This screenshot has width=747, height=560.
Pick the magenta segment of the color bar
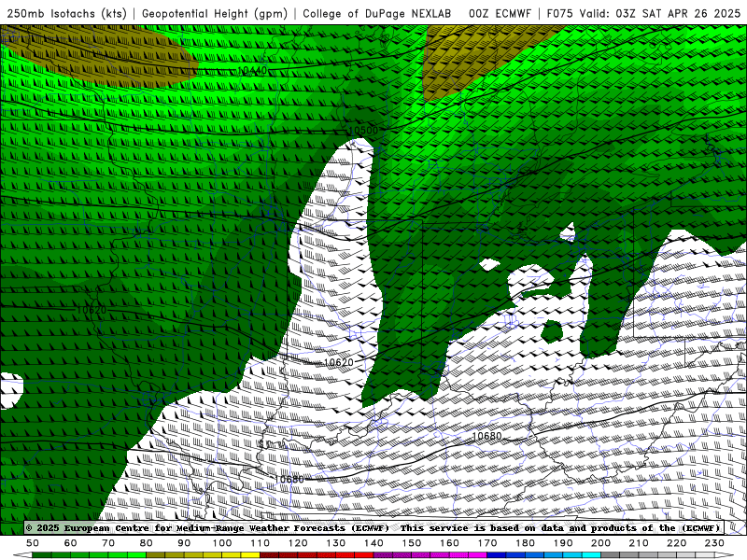pyautogui.click(x=430, y=555)
